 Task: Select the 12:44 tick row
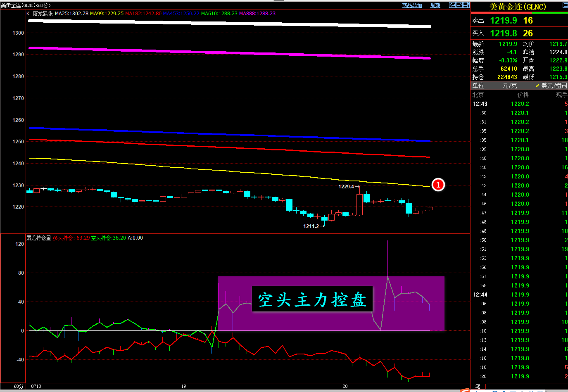(520, 295)
